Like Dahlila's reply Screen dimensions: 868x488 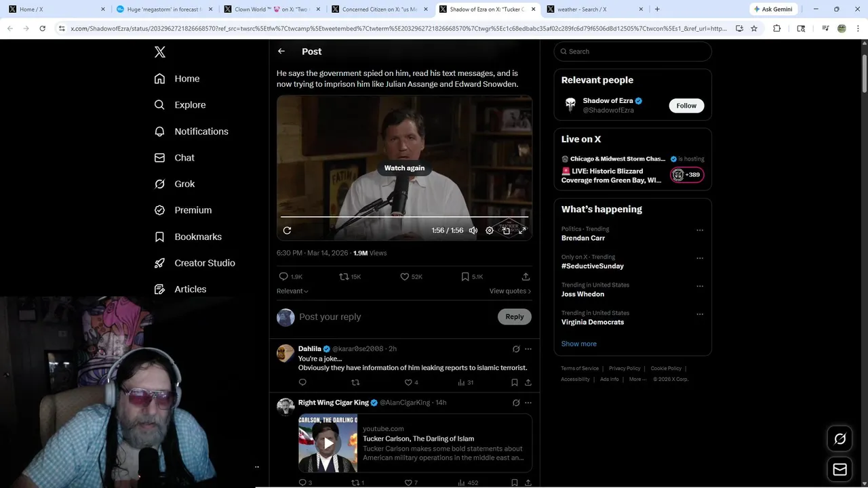point(411,382)
